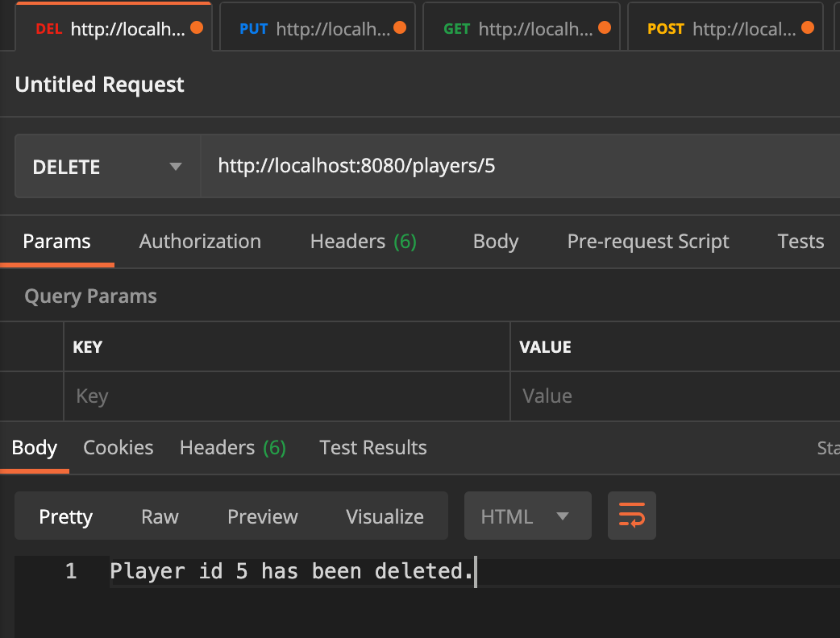Image resolution: width=840 pixels, height=638 pixels.
Task: Select the Preview response view
Action: coord(262,516)
